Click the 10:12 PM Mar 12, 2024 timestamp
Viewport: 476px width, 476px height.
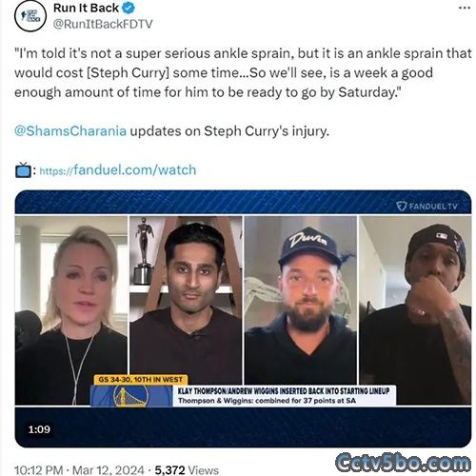(x=79, y=470)
